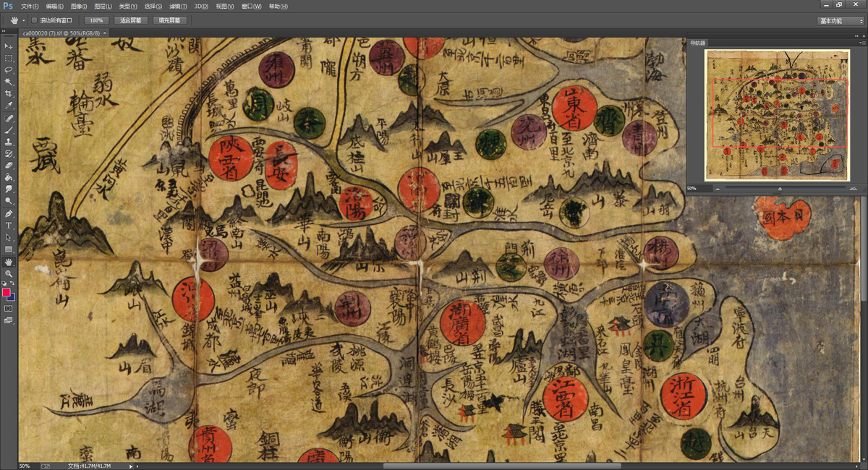Select the Spot Healing Brush tool
Image resolution: width=868 pixels, height=470 pixels.
point(9,118)
